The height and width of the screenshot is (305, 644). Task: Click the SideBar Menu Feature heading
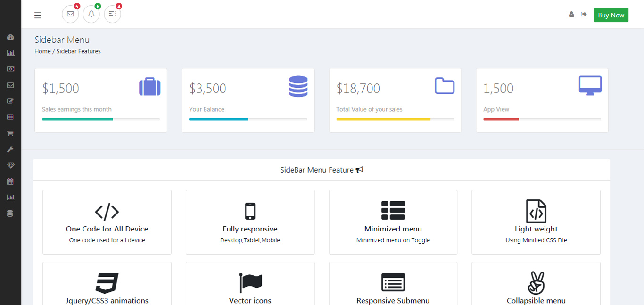[x=317, y=170]
